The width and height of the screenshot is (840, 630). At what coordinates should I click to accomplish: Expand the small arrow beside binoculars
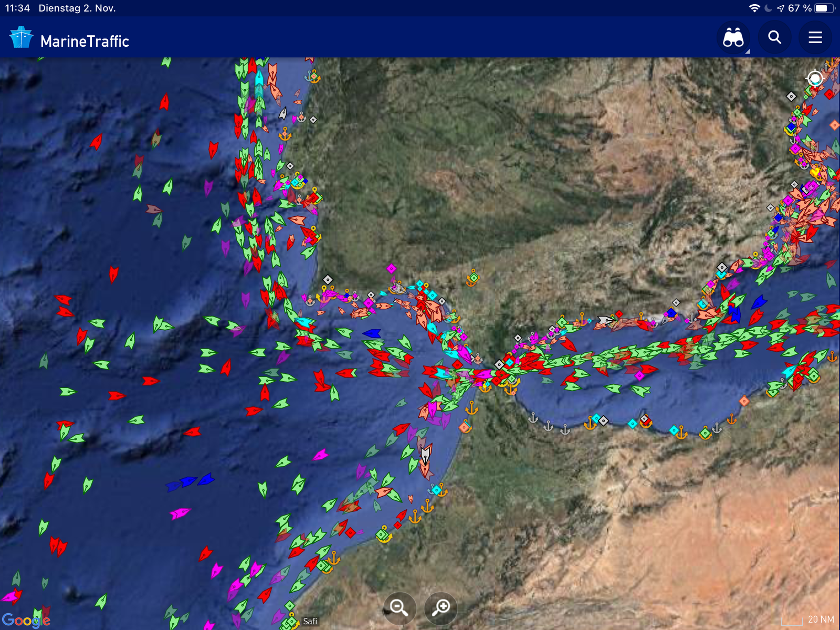click(747, 51)
